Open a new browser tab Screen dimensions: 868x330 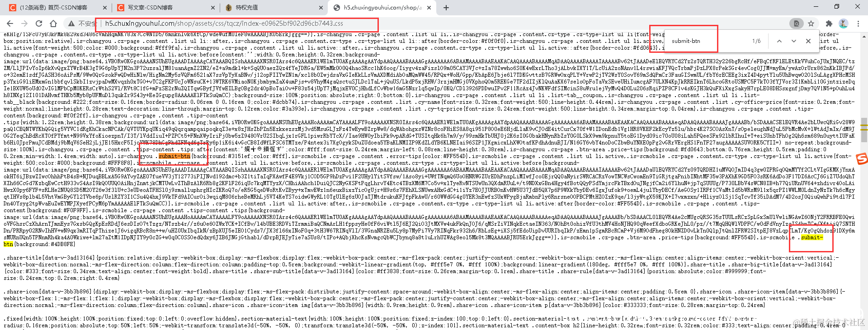pos(446,7)
